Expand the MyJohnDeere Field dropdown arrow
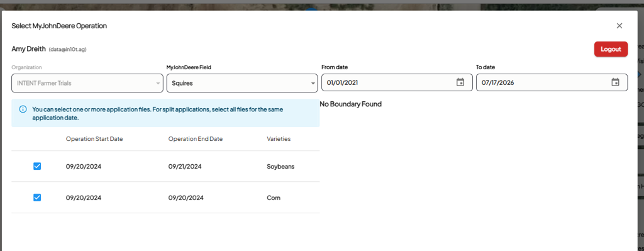644x251 pixels. pos(313,84)
